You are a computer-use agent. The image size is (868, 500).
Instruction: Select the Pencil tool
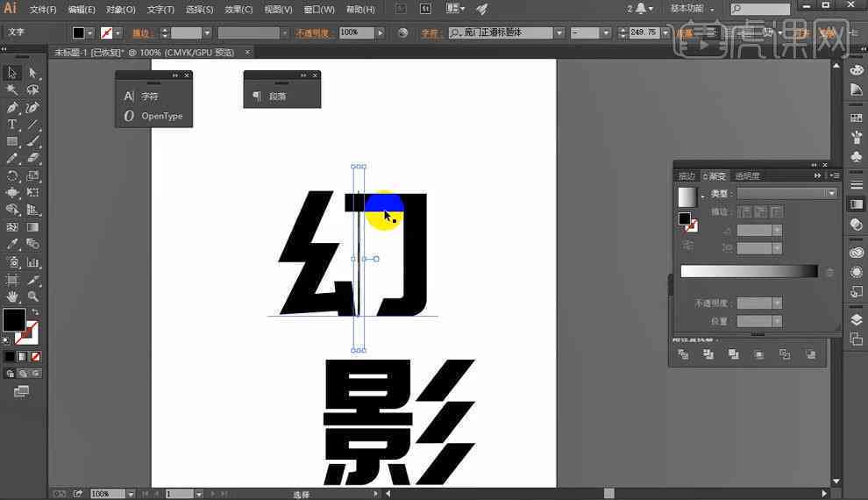pos(11,159)
